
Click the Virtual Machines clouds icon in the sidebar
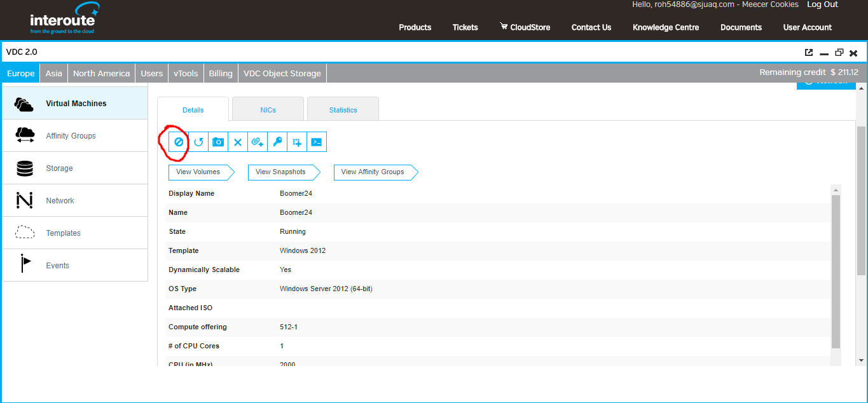click(x=24, y=104)
